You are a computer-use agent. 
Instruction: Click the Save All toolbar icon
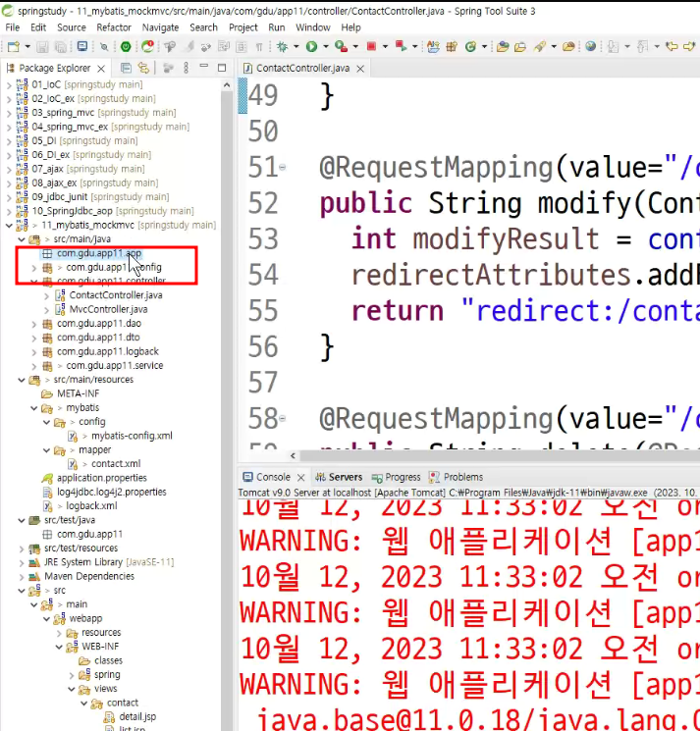pyautogui.click(x=61, y=47)
